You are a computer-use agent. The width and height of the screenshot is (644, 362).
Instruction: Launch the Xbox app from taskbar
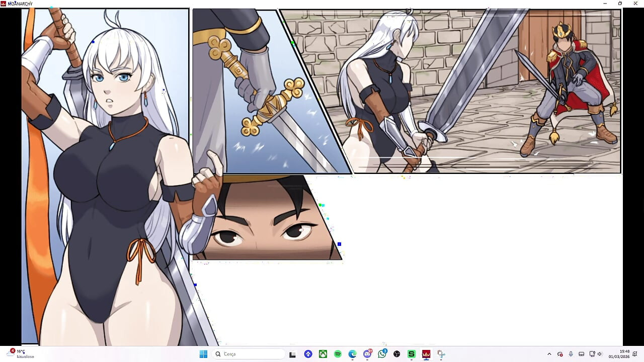(x=323, y=354)
